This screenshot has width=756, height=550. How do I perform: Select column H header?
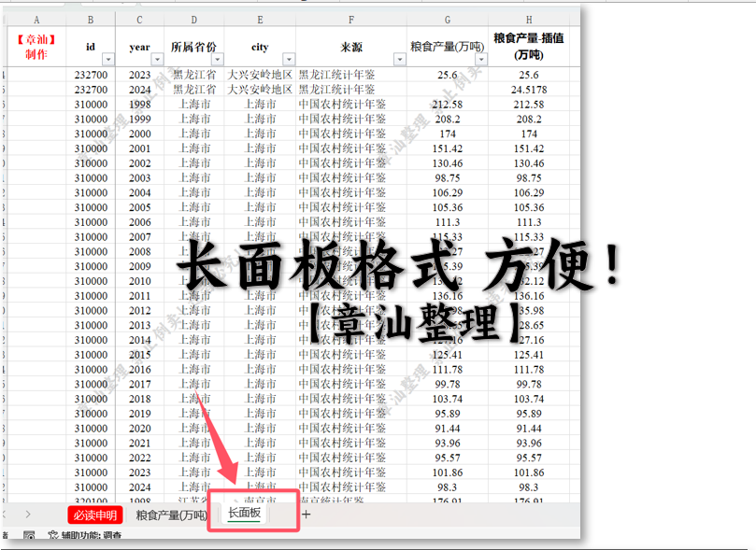[529, 20]
